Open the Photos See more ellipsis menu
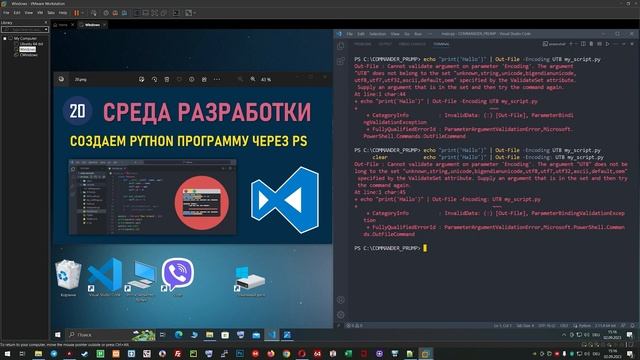640x360 pixels. pos(217,79)
